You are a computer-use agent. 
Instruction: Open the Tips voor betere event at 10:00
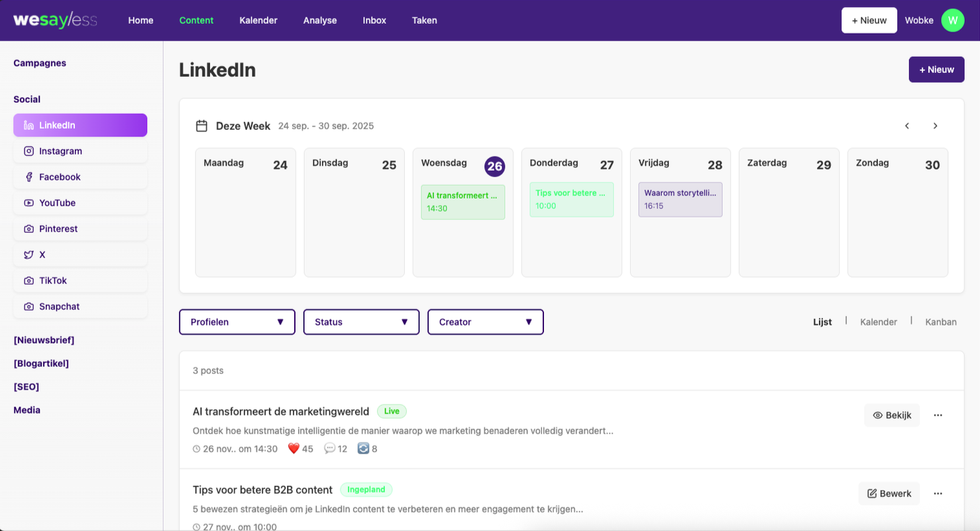572,200
